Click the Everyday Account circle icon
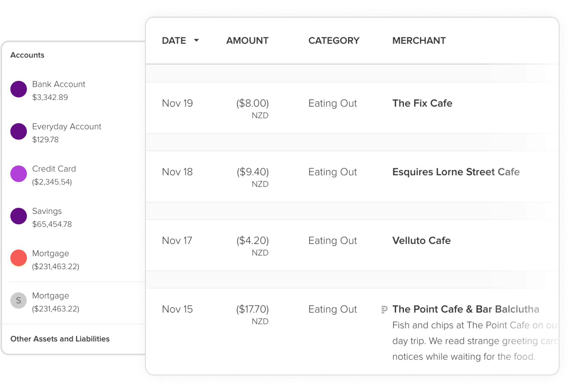 pyautogui.click(x=18, y=131)
